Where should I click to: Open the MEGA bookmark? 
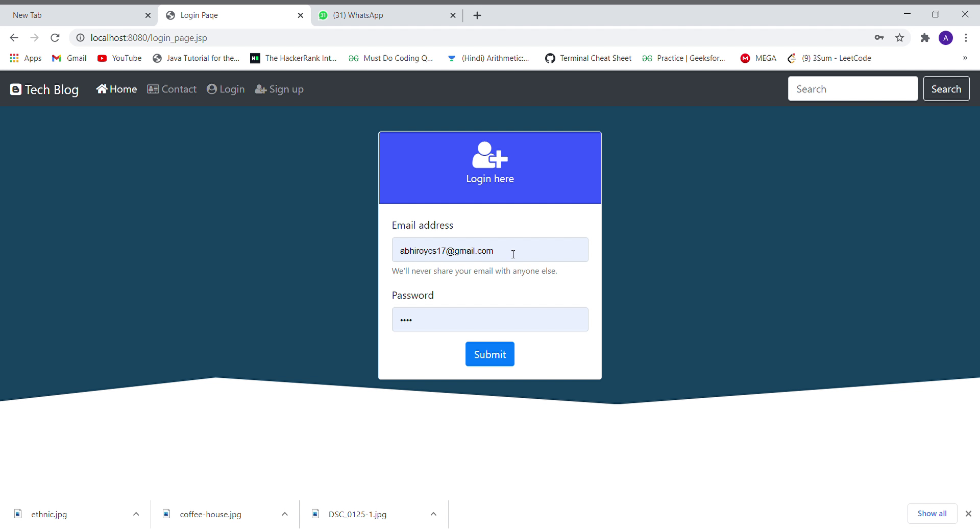pos(758,58)
